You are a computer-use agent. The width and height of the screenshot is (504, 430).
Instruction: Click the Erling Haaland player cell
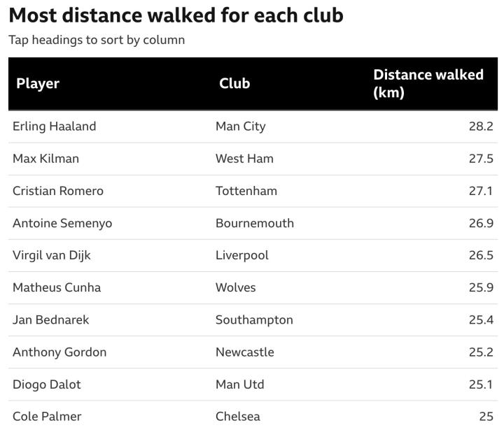point(55,127)
